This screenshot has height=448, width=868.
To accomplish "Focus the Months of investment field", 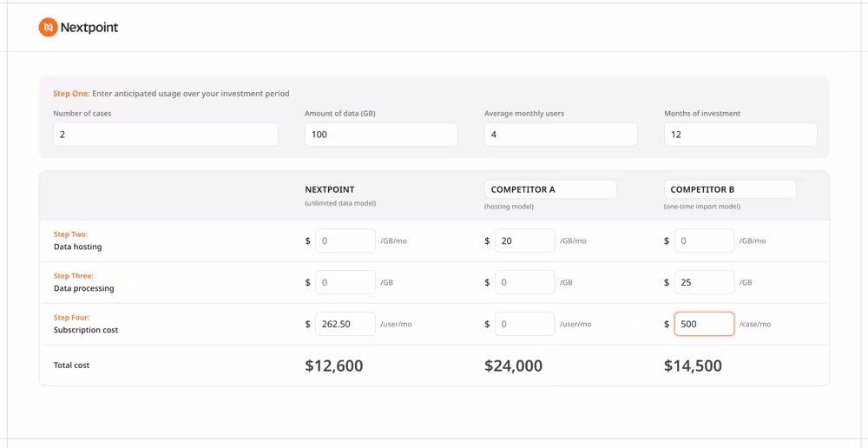I will pos(740,135).
